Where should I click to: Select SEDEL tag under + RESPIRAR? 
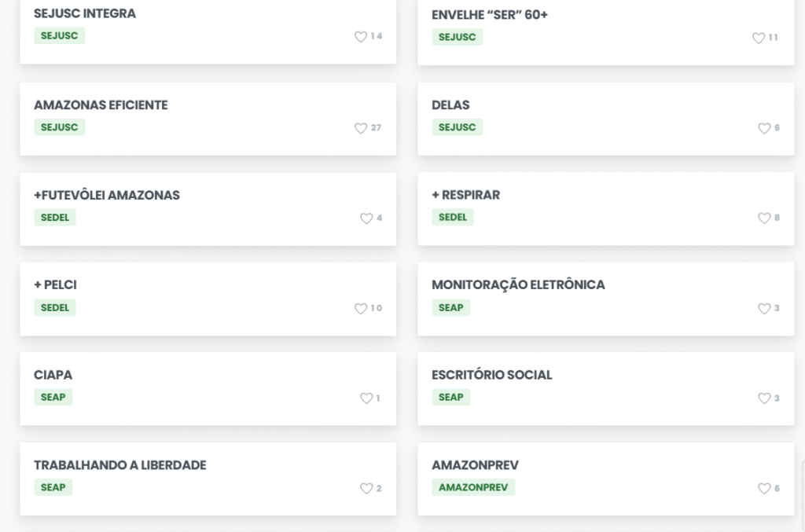click(x=452, y=217)
